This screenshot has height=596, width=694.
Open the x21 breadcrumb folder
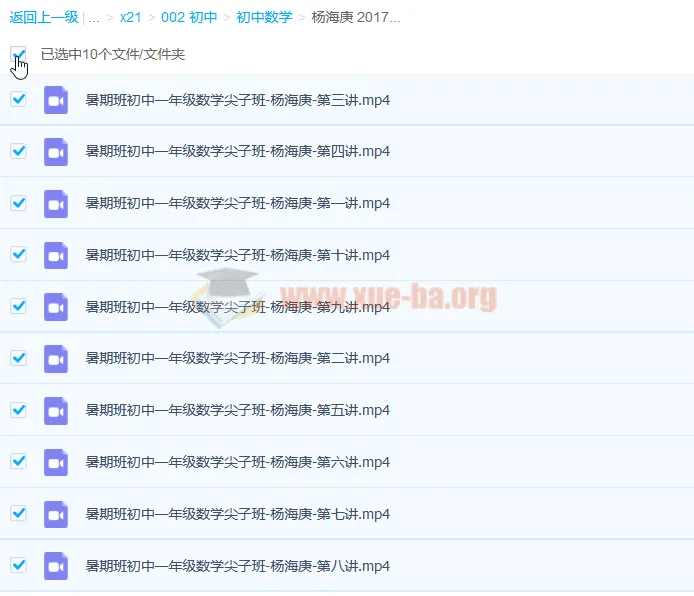point(130,17)
